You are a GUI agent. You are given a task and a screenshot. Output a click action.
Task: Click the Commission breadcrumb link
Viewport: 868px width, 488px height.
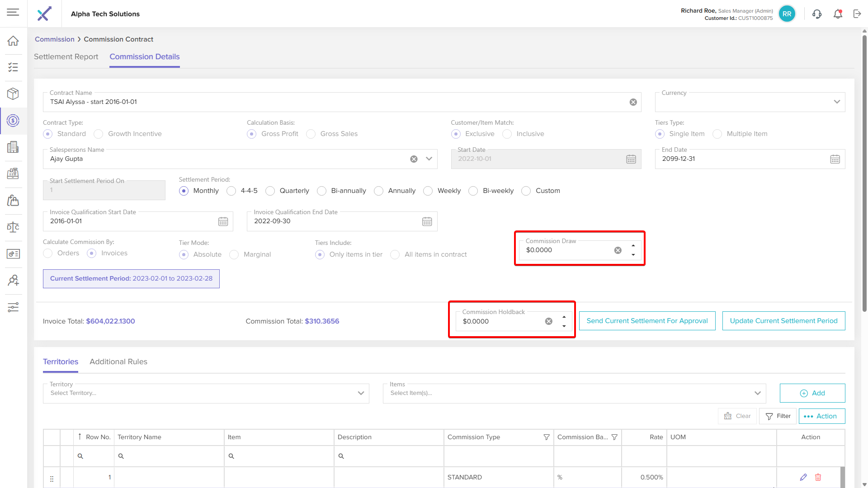54,39
